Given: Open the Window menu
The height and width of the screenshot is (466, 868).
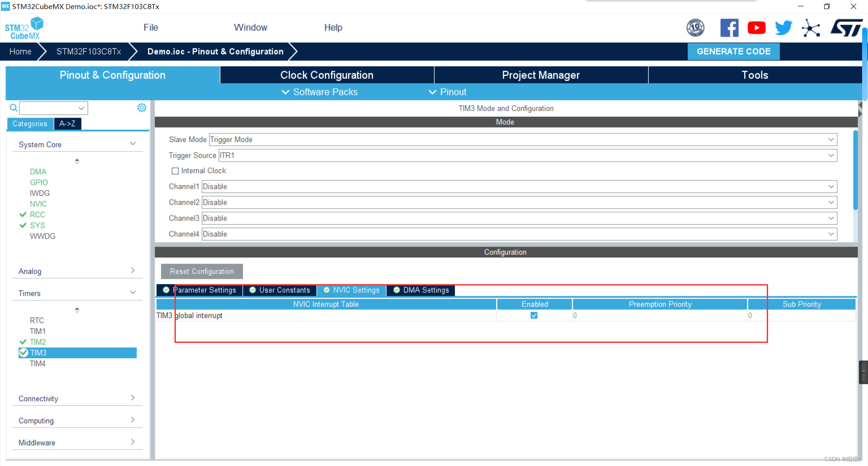Looking at the screenshot, I should click(250, 28).
